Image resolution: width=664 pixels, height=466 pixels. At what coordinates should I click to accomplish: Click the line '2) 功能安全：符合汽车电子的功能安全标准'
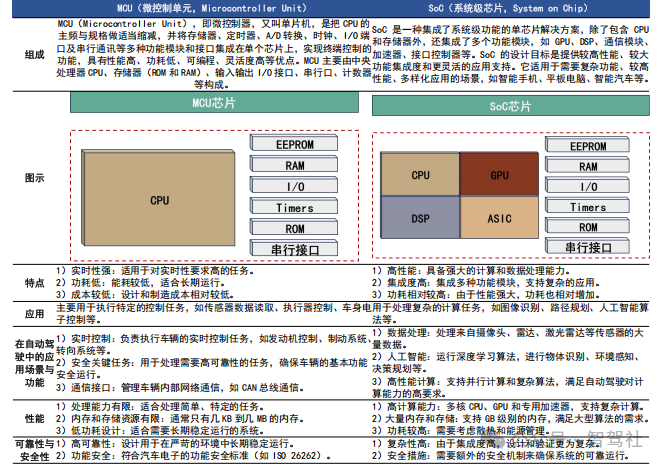pyautogui.click(x=193, y=456)
